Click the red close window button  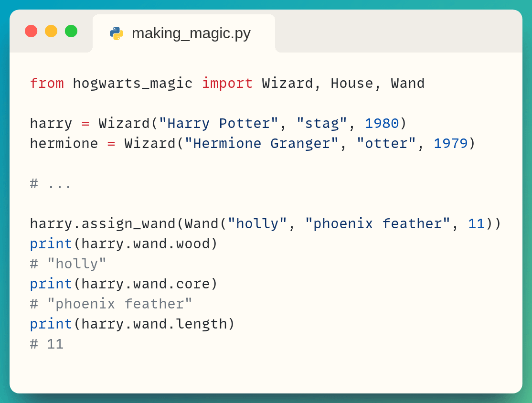31,31
